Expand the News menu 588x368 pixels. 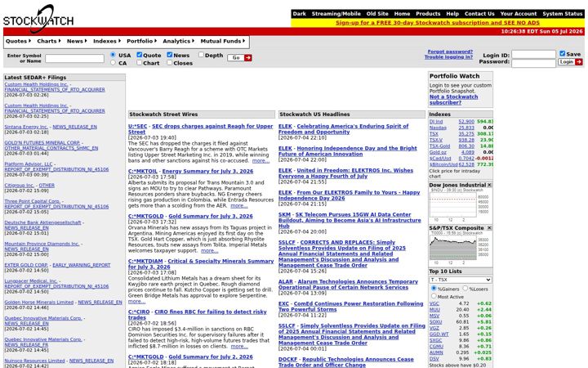tap(77, 42)
